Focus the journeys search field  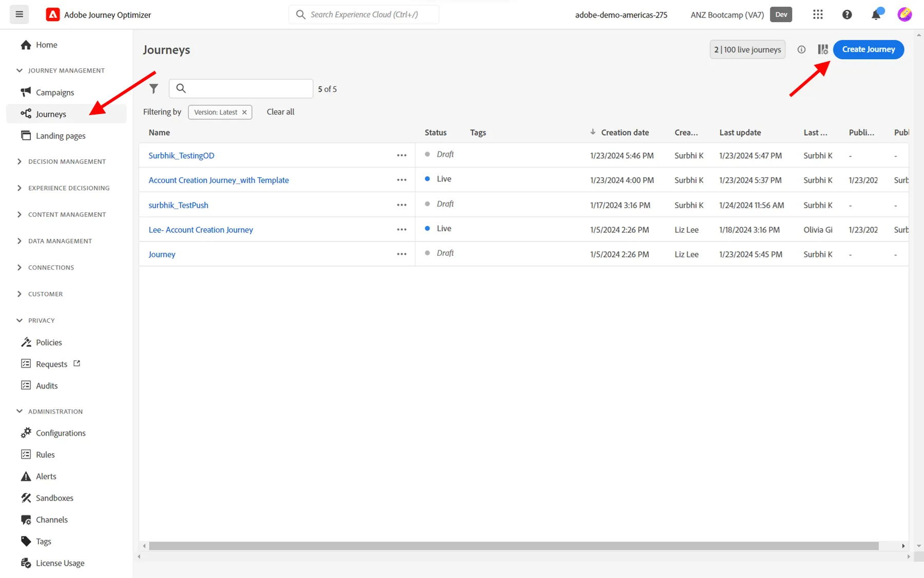point(241,88)
